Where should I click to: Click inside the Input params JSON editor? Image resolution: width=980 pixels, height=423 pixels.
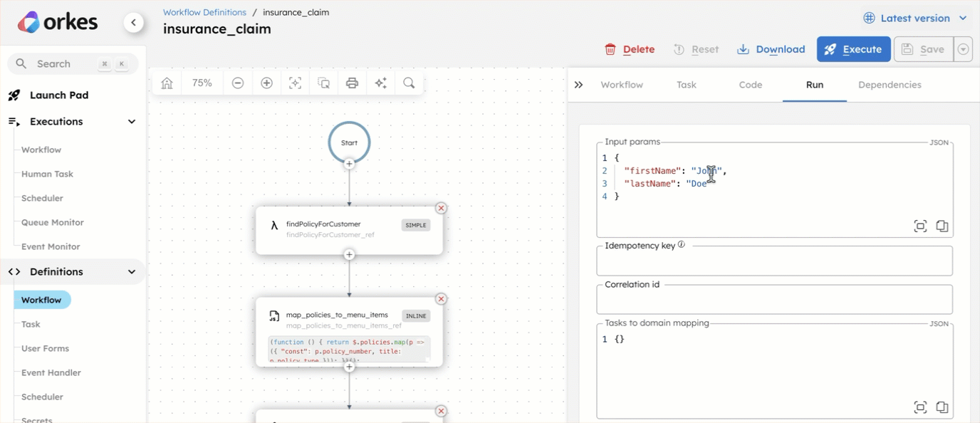(774, 190)
